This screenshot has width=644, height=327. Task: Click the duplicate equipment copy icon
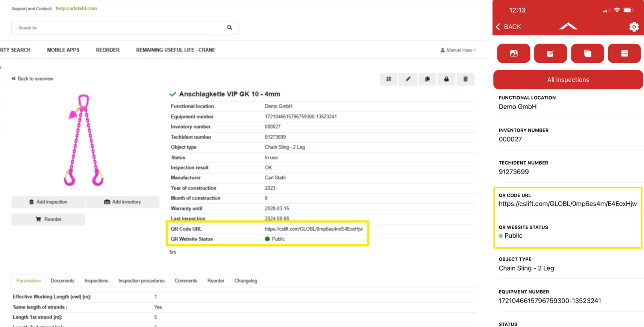(x=427, y=79)
